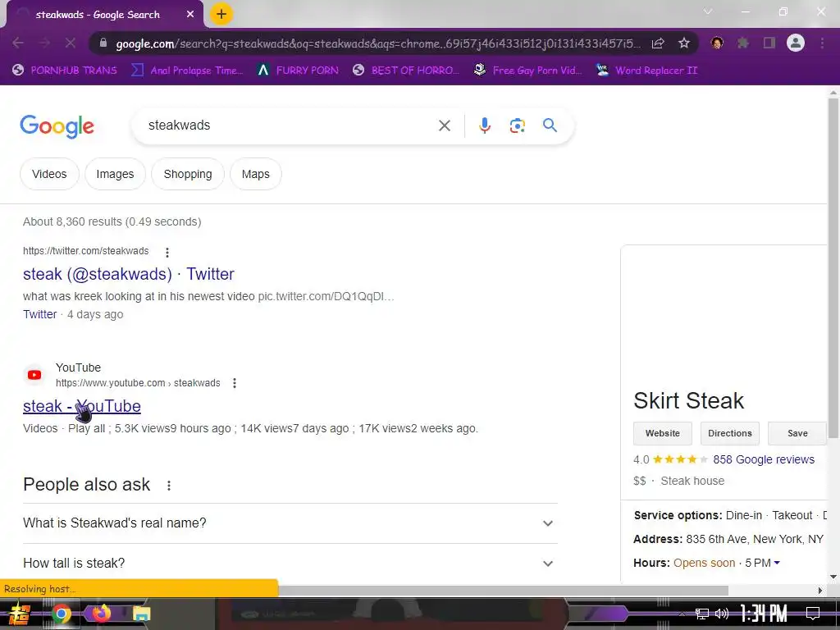Start voice search with microphone icon
The image size is (840, 630).
click(x=484, y=126)
